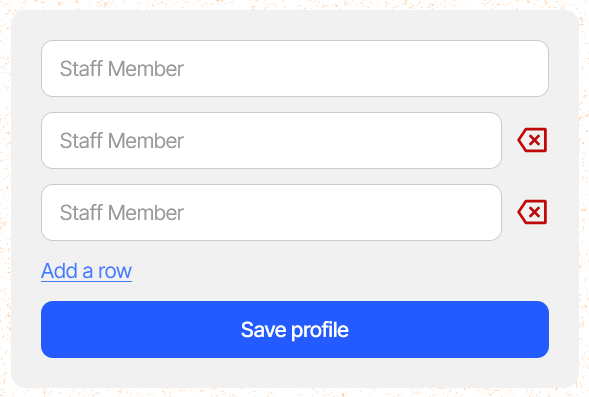Remove the second Staff Member row
Image resolution: width=589 pixels, height=397 pixels.
point(532,140)
